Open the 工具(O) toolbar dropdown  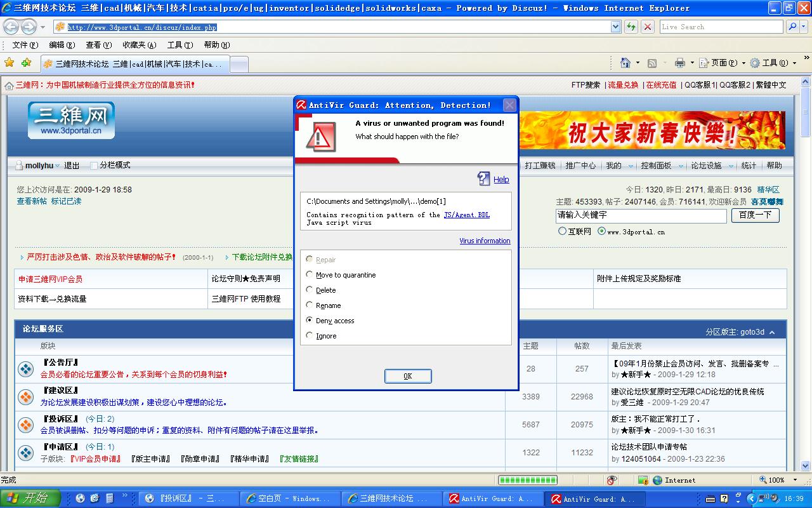point(773,63)
